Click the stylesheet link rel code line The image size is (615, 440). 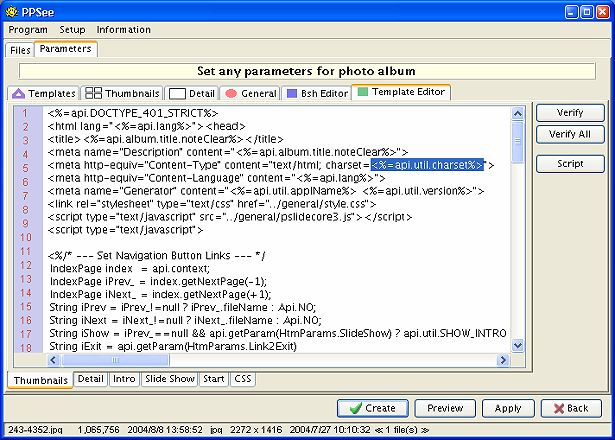[x=212, y=204]
